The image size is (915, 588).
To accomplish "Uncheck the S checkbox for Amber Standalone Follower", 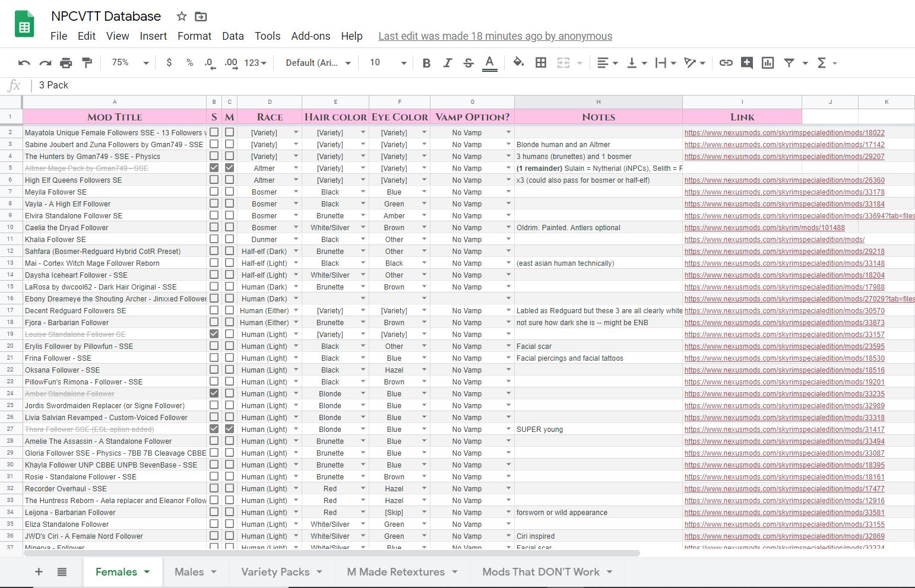I will coord(214,393).
